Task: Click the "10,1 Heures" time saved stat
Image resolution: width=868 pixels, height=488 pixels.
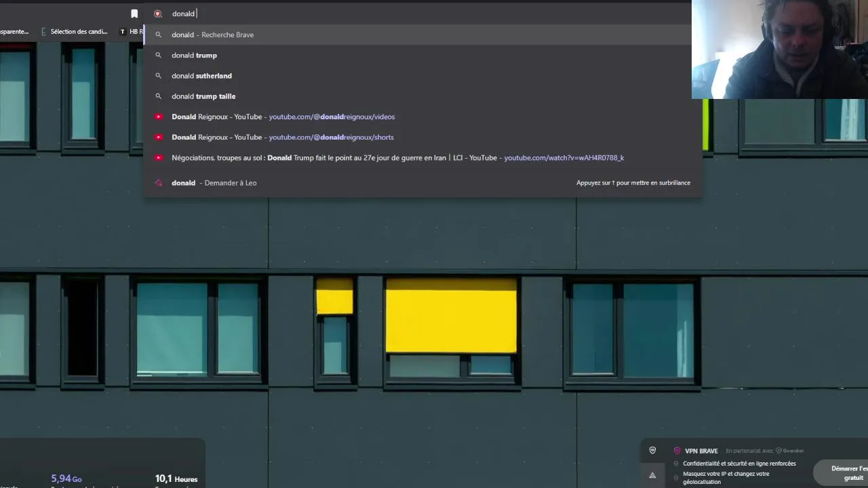Action: (176, 479)
